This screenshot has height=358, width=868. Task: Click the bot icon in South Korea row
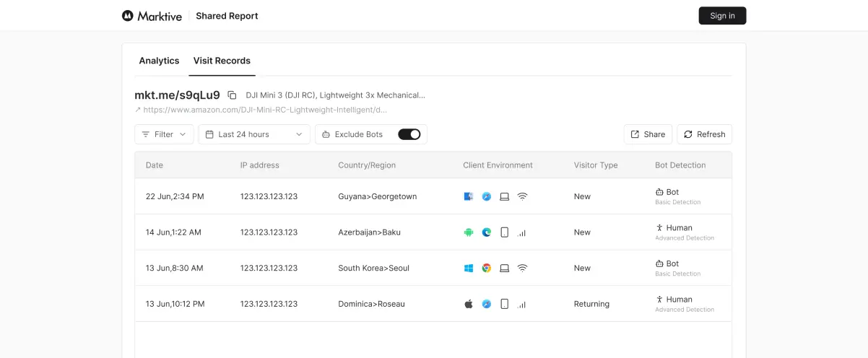(x=659, y=263)
